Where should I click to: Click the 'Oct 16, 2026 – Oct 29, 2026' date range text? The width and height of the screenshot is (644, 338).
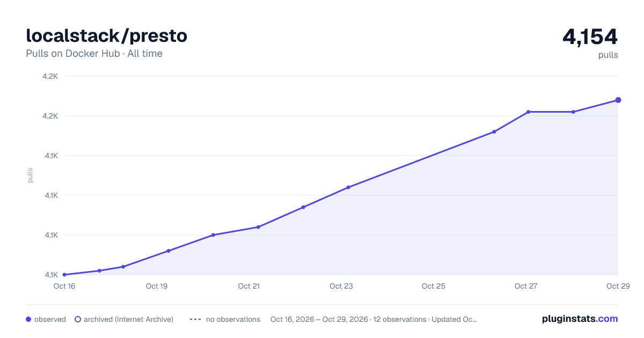click(319, 319)
